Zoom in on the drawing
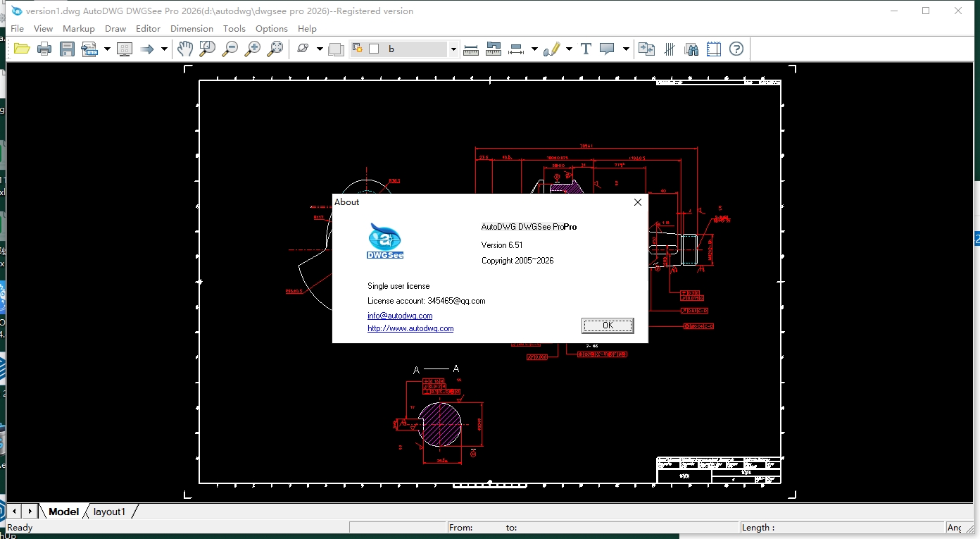Image resolution: width=980 pixels, height=539 pixels. [x=253, y=48]
